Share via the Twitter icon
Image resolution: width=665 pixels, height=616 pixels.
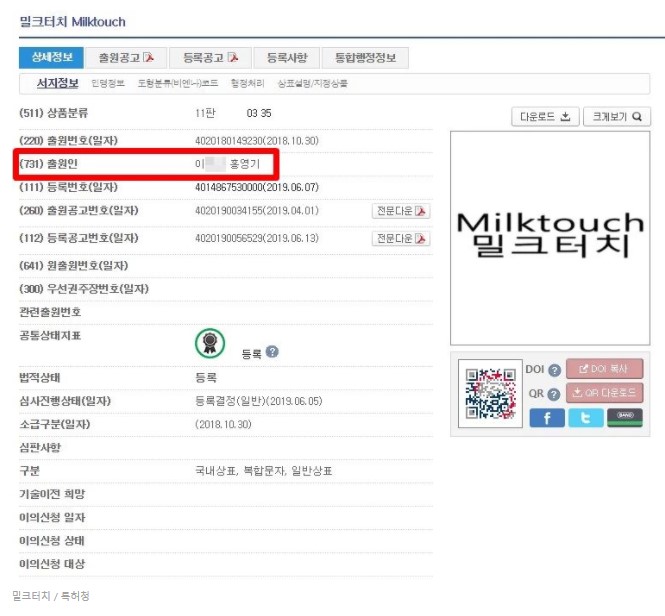pyautogui.click(x=586, y=418)
